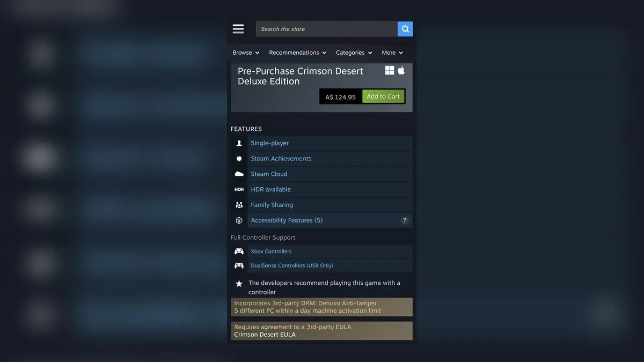644x362 pixels.
Task: Expand the Browse dropdown
Action: point(245,52)
